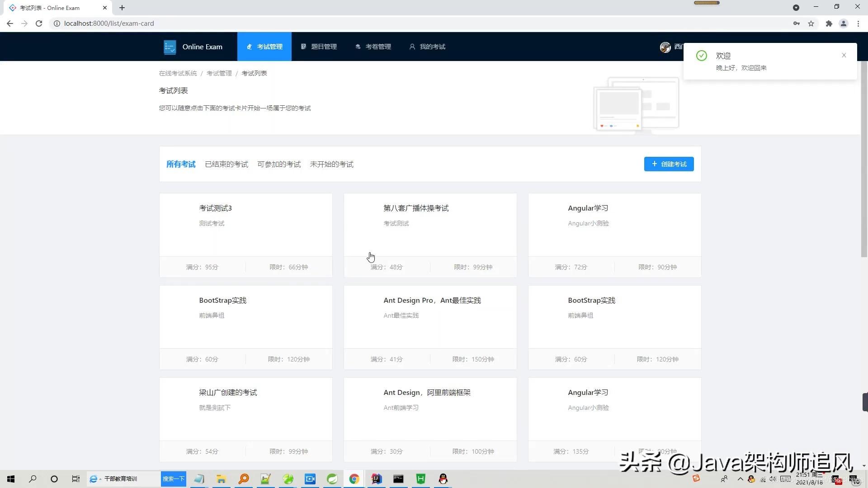Click the browser address bar URL
This screenshot has height=488, width=868.
109,23
